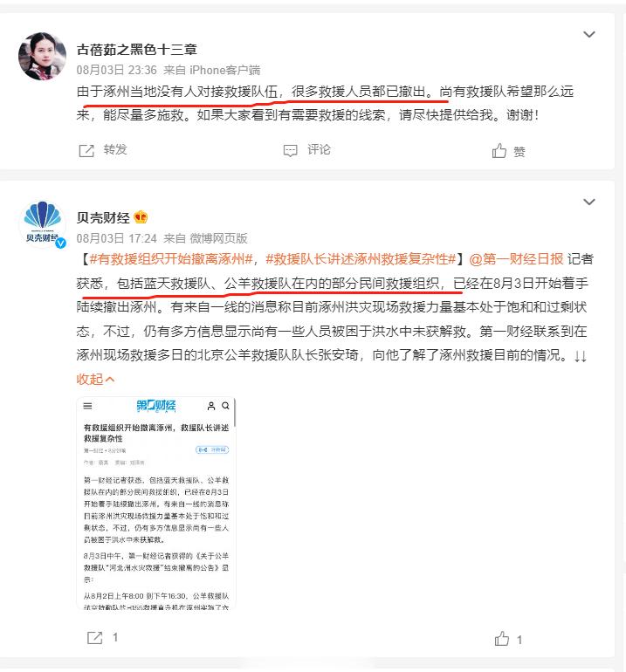Expand first post options chevron
This screenshot has width=626, height=672.
point(589,34)
